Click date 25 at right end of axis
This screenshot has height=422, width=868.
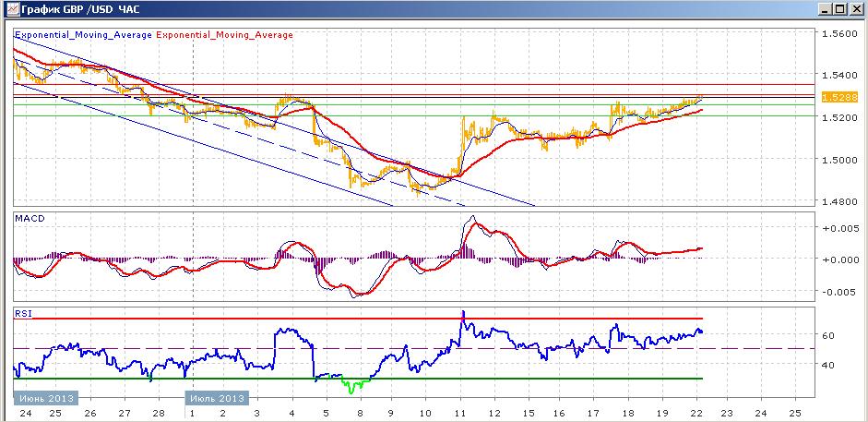[795, 413]
